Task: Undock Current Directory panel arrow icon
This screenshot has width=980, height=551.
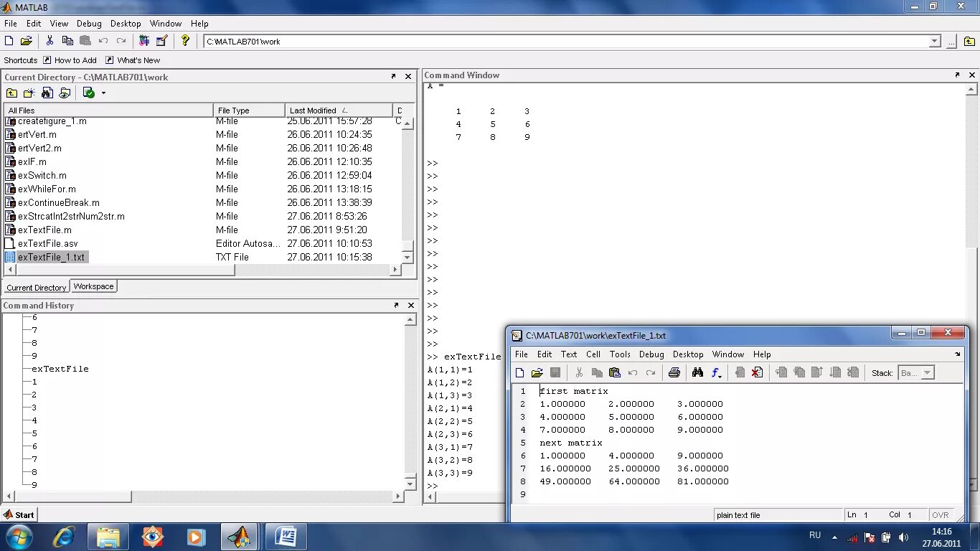Action: coord(393,76)
